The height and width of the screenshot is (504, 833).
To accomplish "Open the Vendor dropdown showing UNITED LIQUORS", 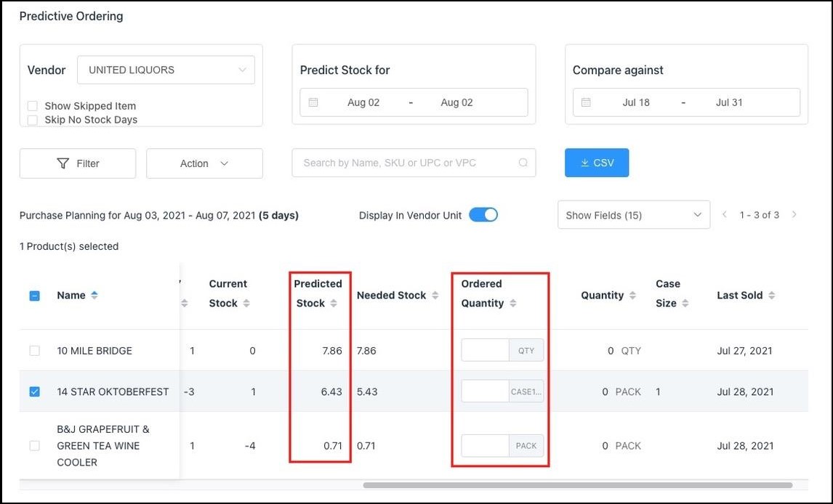I will click(x=166, y=70).
